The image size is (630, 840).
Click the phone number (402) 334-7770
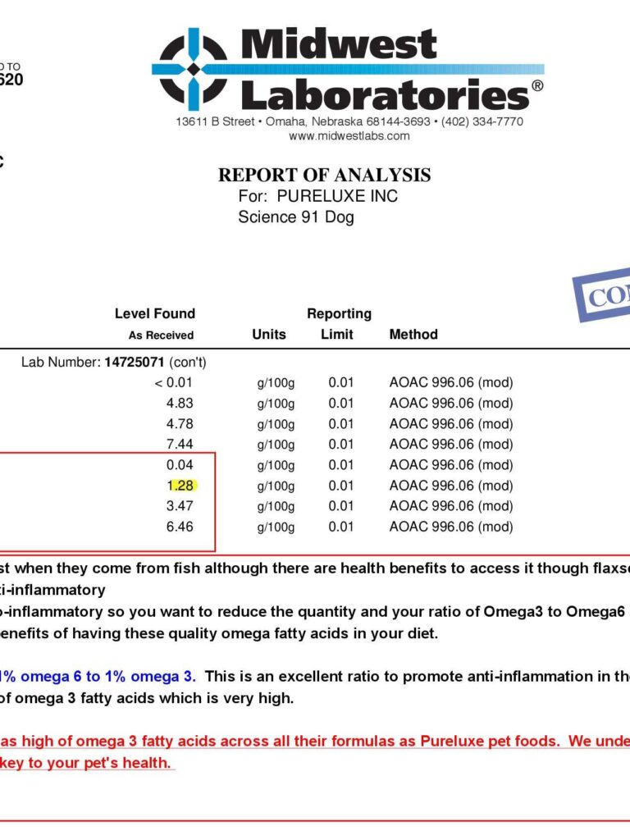482,121
